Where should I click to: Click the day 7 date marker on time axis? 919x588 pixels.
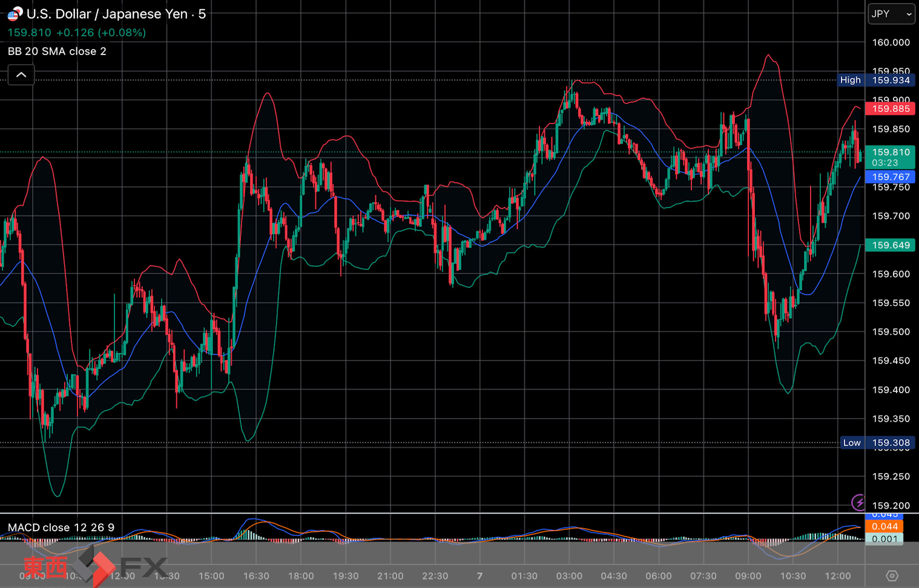coord(479,576)
